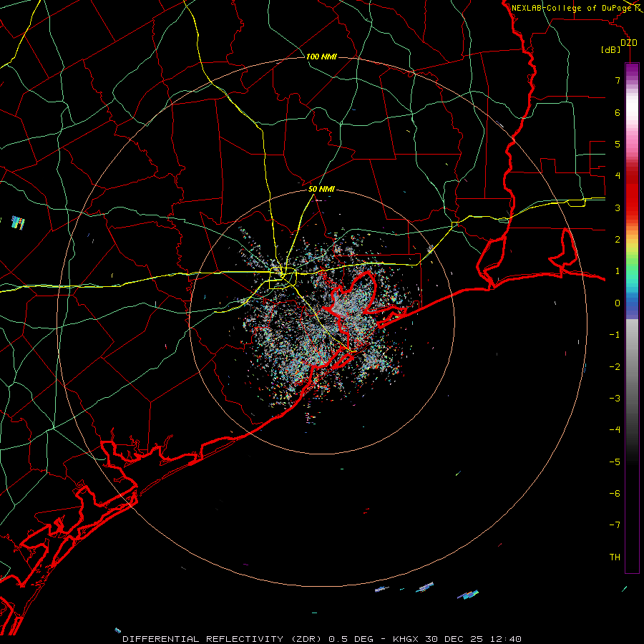644x644 pixels.
Task: Click the scale value -2
Action: pos(615,366)
